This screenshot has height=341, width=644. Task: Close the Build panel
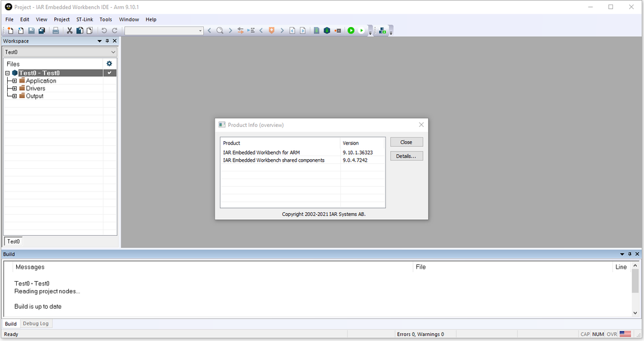coord(637,255)
